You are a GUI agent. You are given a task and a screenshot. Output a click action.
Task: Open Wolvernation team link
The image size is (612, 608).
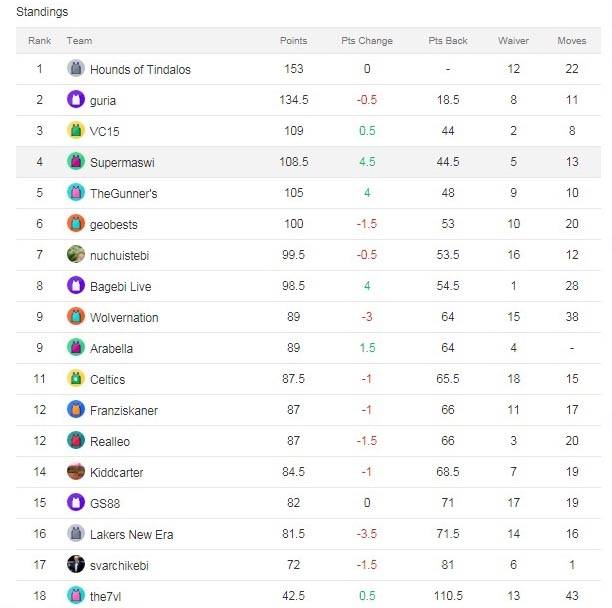(124, 317)
